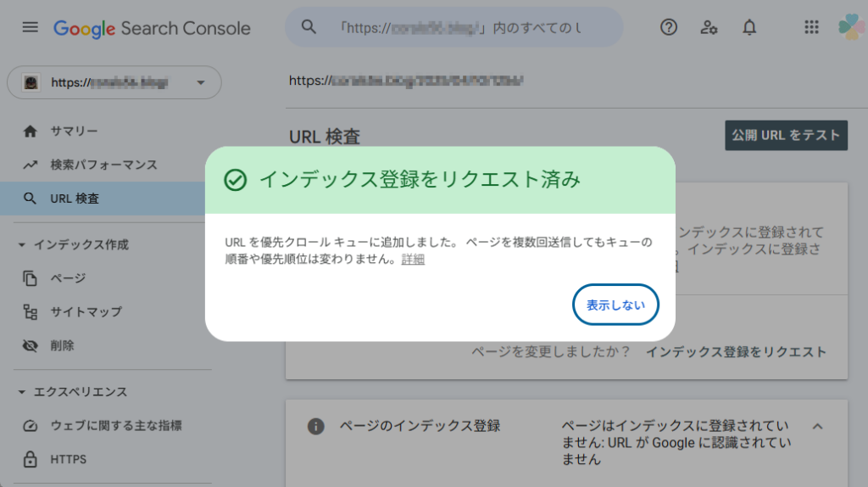
Task: Open the hamburger main menu
Action: [31, 27]
